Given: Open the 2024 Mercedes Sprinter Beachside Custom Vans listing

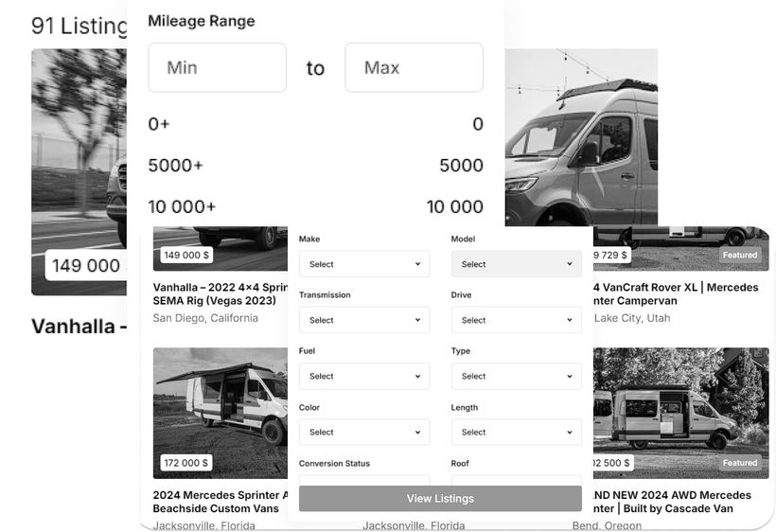Looking at the screenshot, I should click(220, 502).
